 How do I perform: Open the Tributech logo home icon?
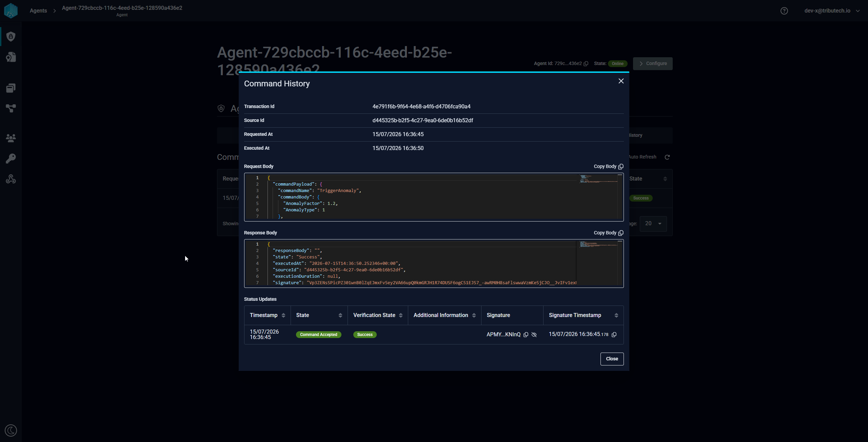[11, 10]
